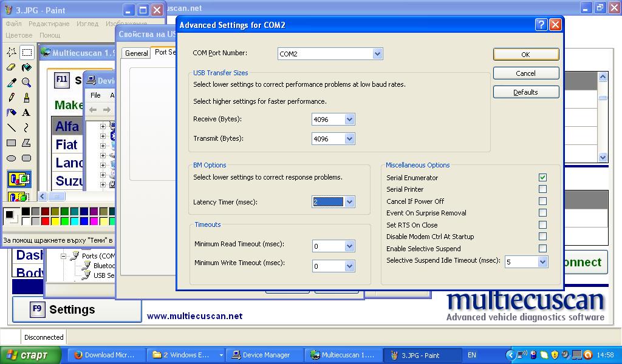Enable Set RTS On Close checkbox
Screen dimensions: 622x364
pos(542,224)
